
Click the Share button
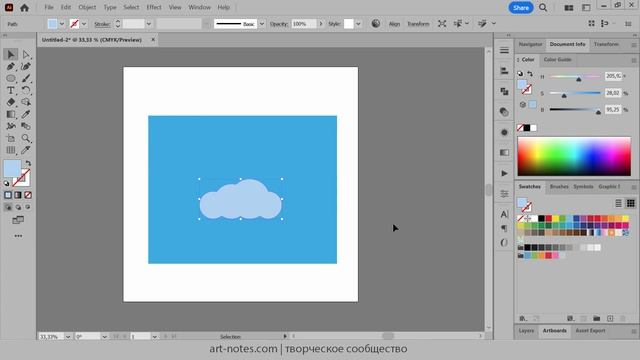pos(521,7)
